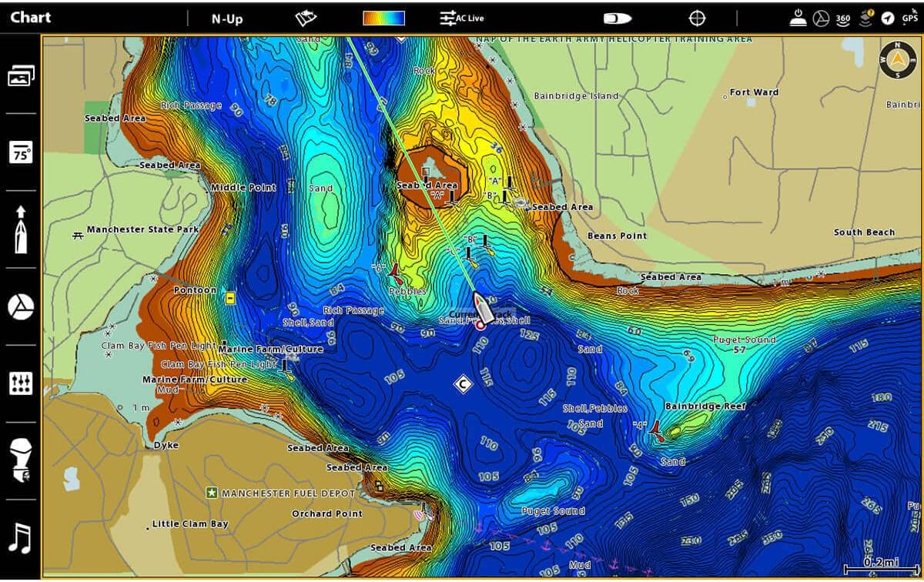924x582 pixels.
Task: Select the Chart menu label
Action: (31, 17)
